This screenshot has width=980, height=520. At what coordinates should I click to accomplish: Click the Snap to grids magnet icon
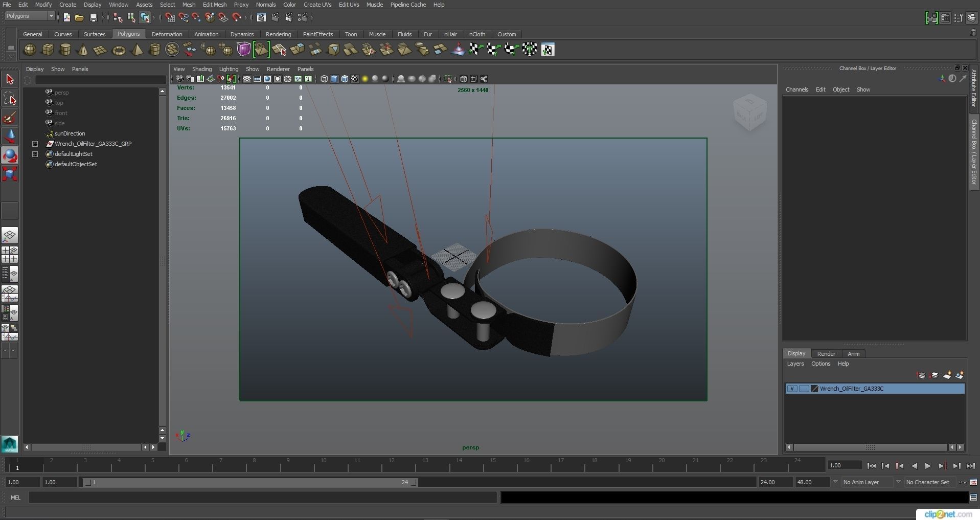click(170, 18)
